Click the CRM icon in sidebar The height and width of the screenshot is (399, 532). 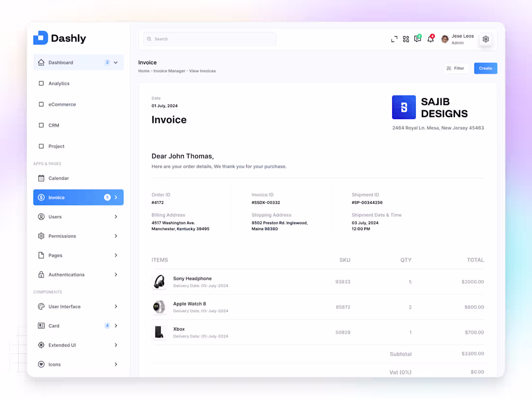[x=41, y=125]
